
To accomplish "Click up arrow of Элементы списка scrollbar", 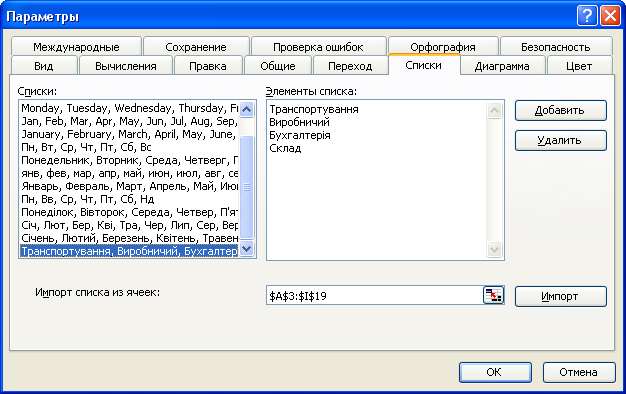I will pyautogui.click(x=494, y=110).
